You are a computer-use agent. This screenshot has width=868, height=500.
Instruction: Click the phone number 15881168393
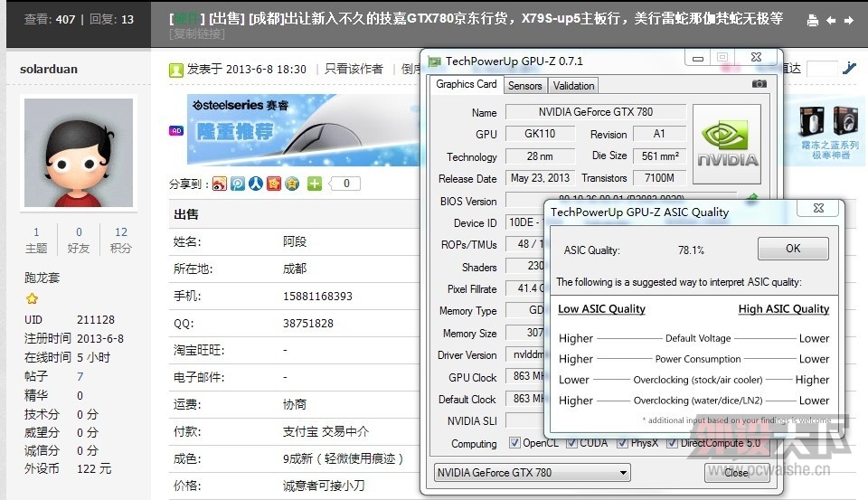pos(317,297)
